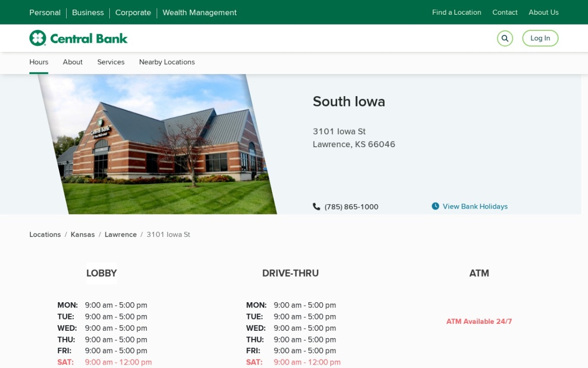Click the 3101 Iowa St breadcrumb text

168,235
